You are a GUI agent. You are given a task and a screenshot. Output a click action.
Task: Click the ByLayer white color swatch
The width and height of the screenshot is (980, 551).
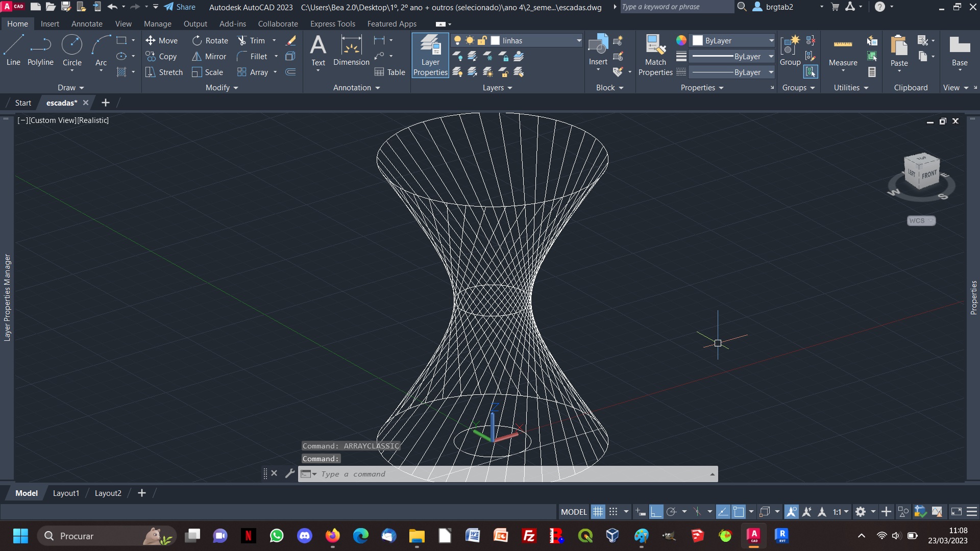coord(698,40)
